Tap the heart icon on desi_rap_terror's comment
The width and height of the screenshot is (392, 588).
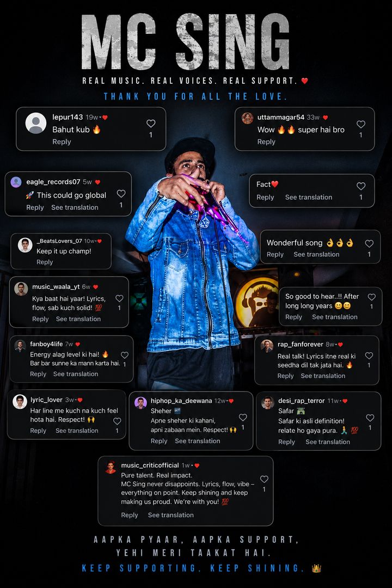click(x=370, y=418)
